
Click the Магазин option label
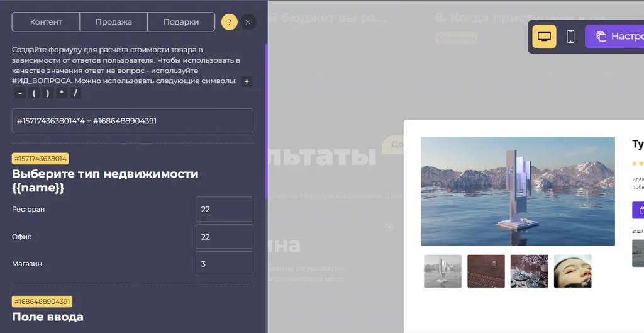tap(27, 264)
